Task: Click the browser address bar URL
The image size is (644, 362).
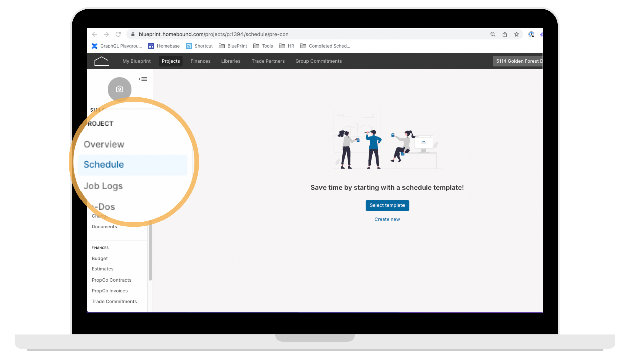Action: 214,34
